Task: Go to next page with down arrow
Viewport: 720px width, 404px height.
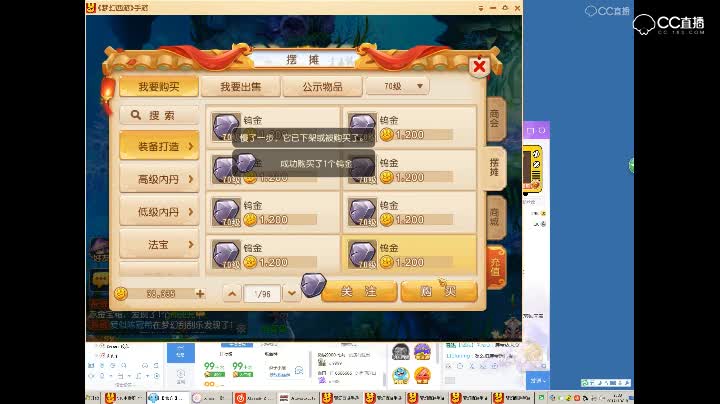Action: click(x=292, y=293)
